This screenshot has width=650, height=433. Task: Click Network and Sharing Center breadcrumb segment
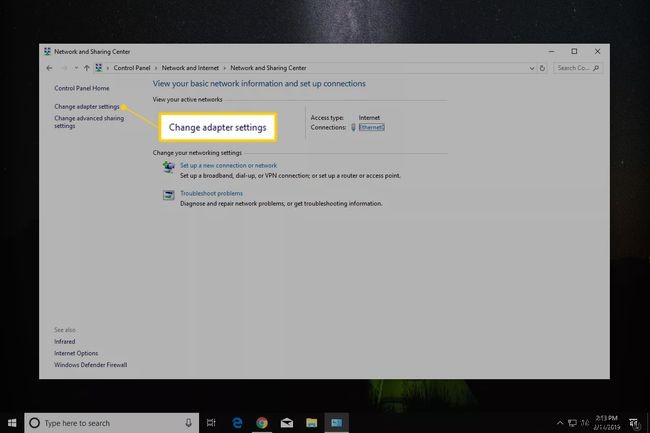(268, 68)
